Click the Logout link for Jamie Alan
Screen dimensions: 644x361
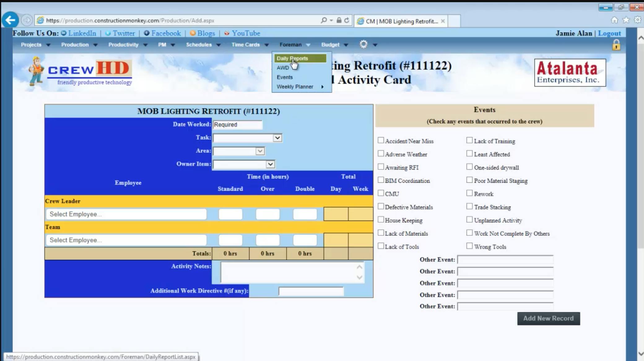(609, 33)
